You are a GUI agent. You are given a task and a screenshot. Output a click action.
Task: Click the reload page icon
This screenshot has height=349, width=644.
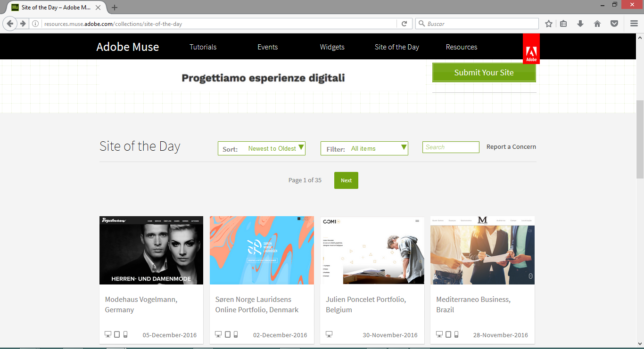point(404,24)
